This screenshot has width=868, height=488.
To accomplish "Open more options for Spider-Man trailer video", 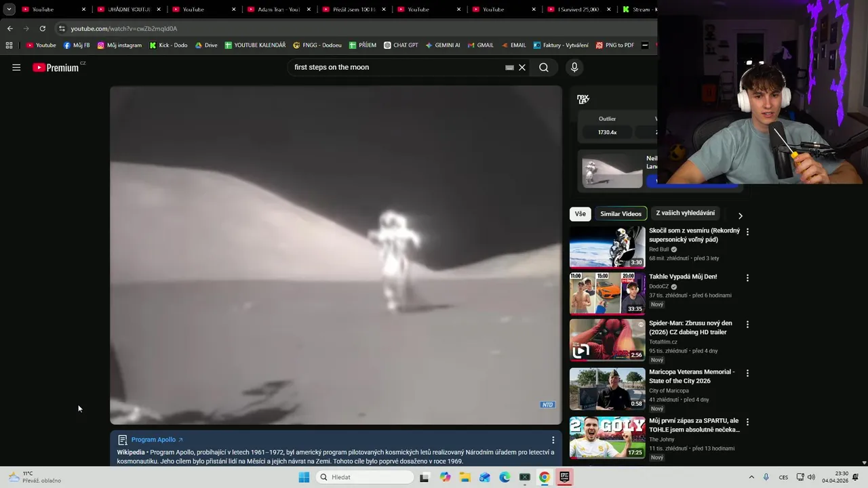I will [747, 325].
